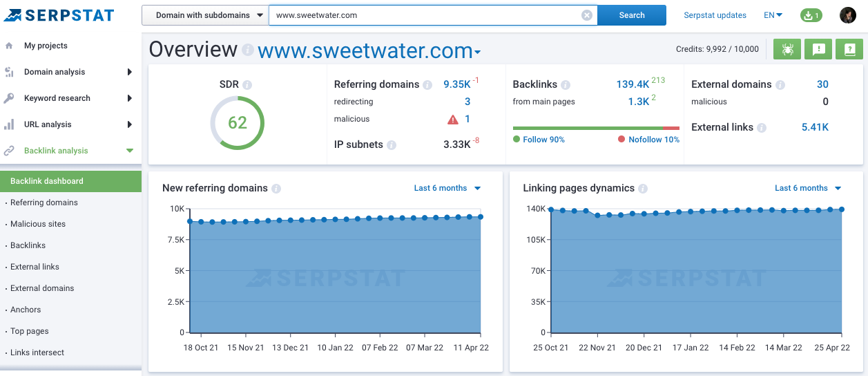Open Referring domains submenu item
The width and height of the screenshot is (868, 376).
pyautogui.click(x=44, y=203)
